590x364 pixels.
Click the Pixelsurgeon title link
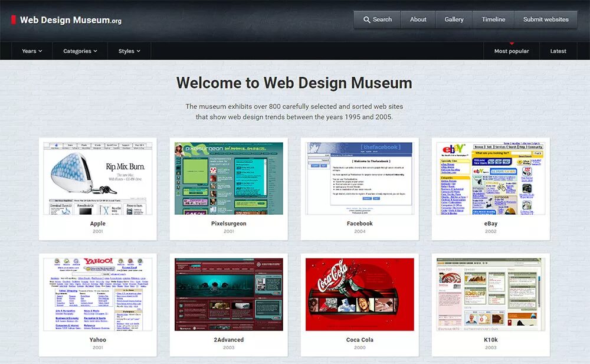(x=229, y=224)
